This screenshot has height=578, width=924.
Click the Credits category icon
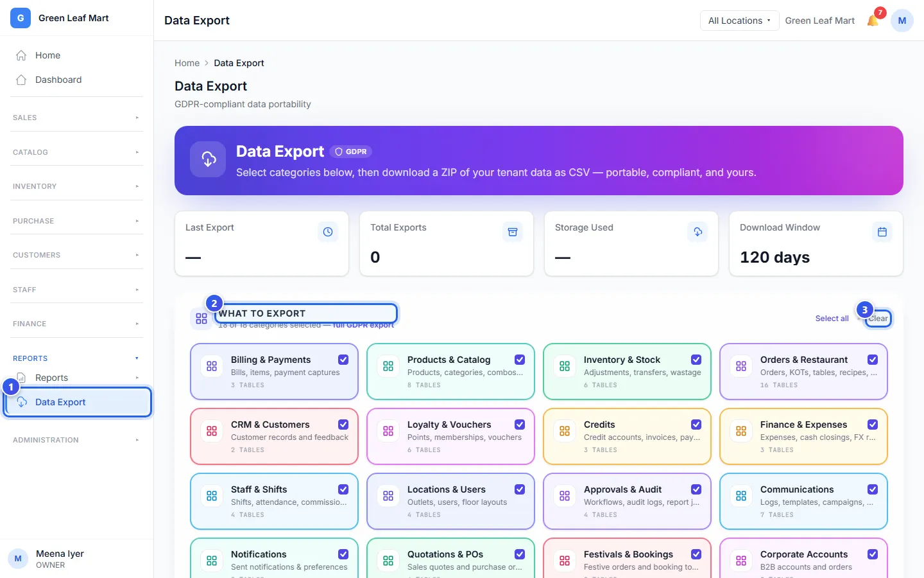[x=565, y=431]
